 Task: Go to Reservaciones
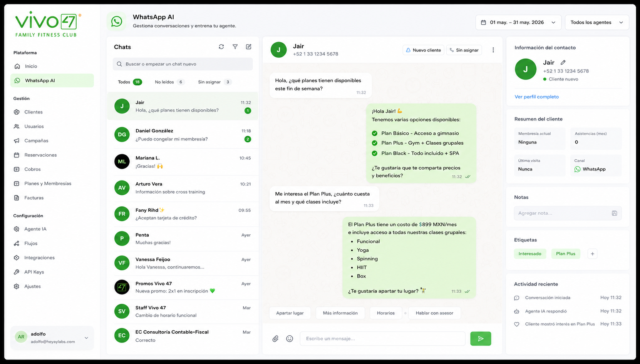[52, 155]
